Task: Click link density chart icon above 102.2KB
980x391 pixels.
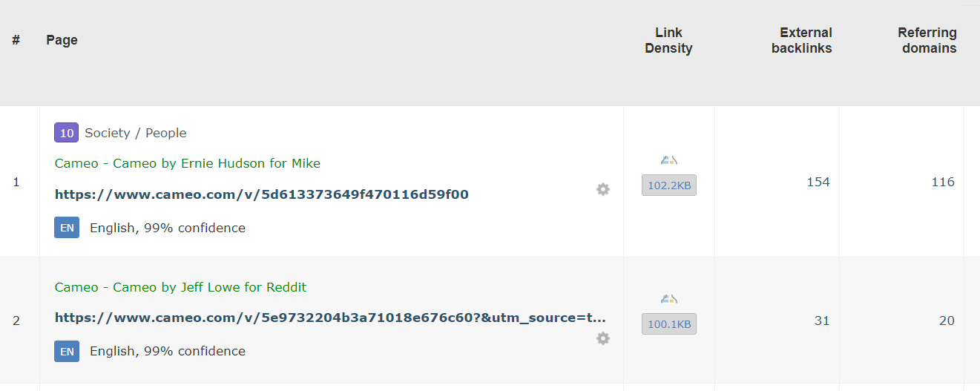Action: (669, 160)
